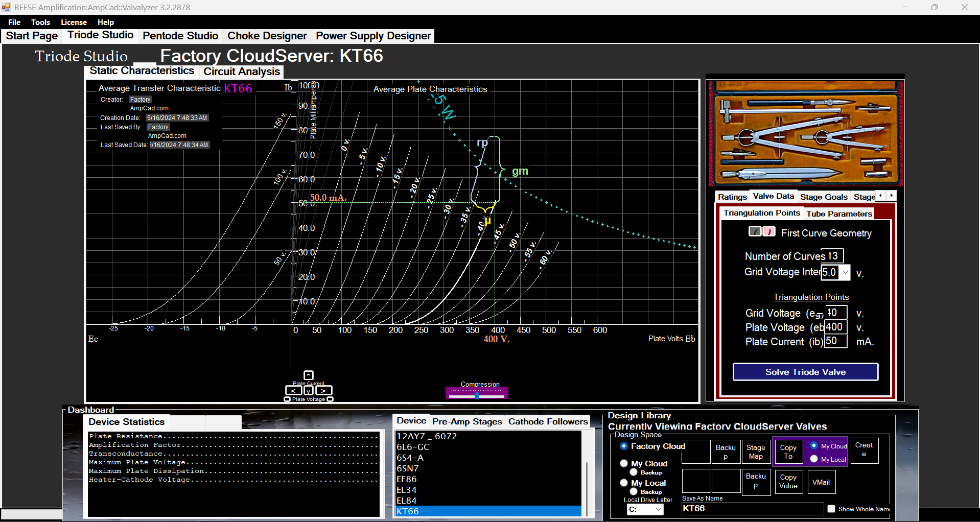This screenshot has width=980, height=522.
Task: Select Factory Cloud design space
Action: pos(624,446)
